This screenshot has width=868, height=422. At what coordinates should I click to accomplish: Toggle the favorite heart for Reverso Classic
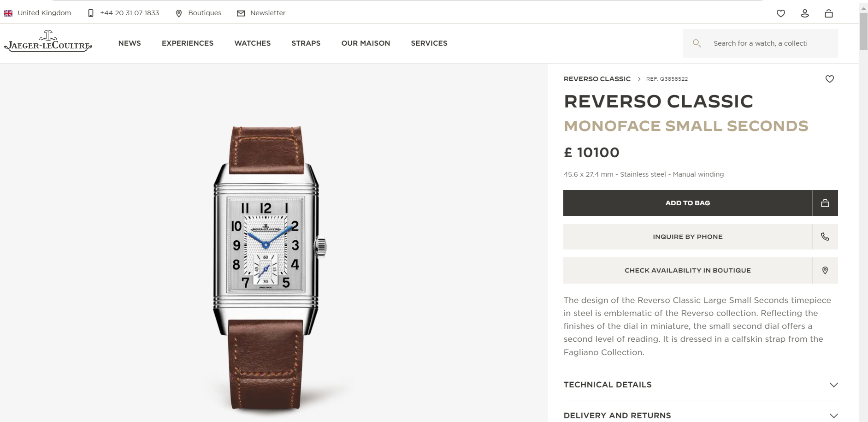click(830, 79)
